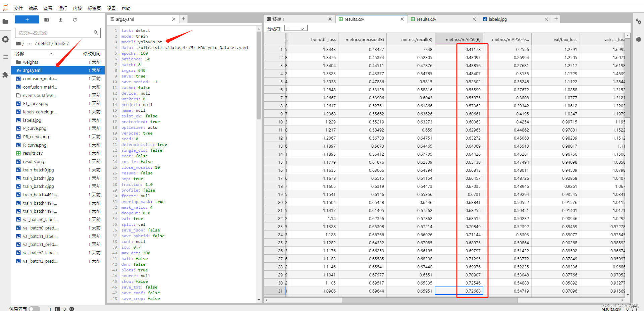
Task: Click the metrics/precision(B) column header
Action: coord(362,40)
